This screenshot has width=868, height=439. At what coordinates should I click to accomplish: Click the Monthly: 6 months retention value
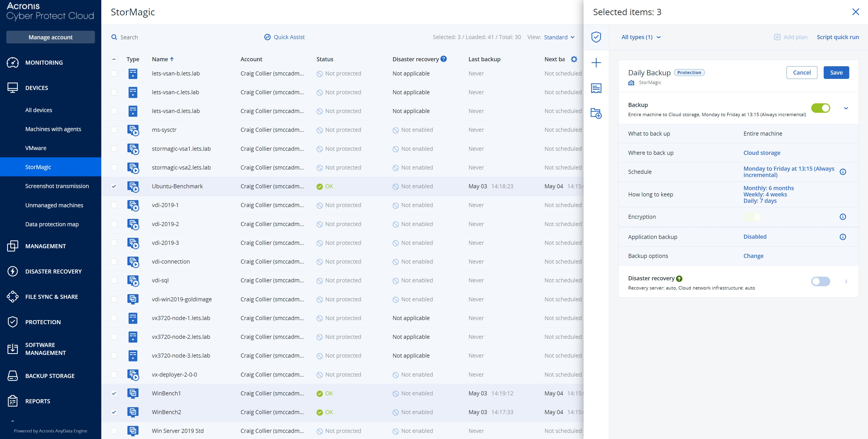(769, 188)
